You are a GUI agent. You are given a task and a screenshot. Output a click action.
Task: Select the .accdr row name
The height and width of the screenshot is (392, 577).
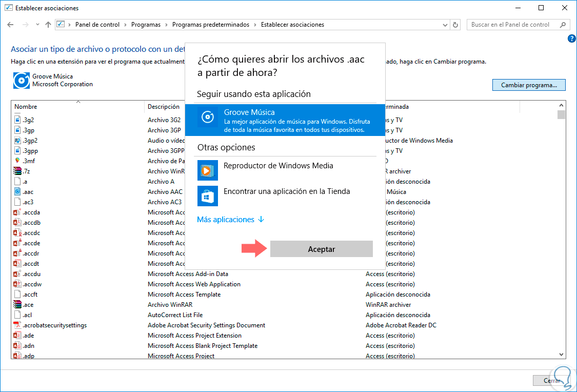pyautogui.click(x=31, y=253)
